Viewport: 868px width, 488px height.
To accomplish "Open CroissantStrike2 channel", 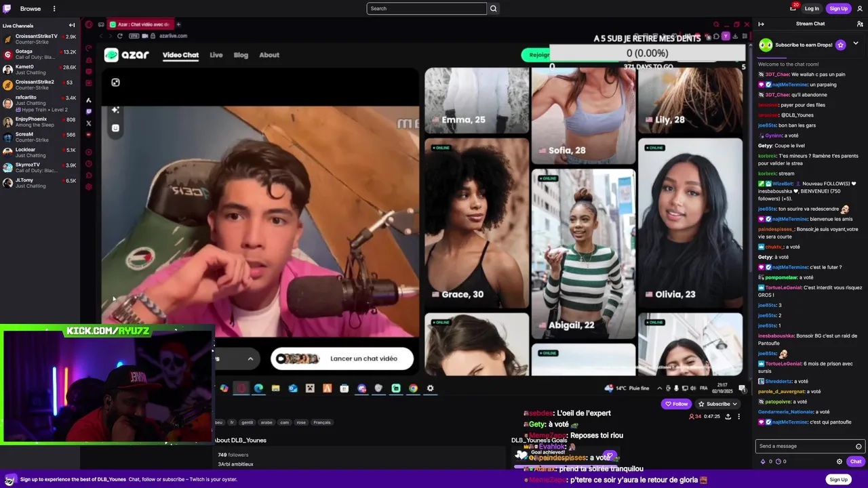I will click(39, 85).
